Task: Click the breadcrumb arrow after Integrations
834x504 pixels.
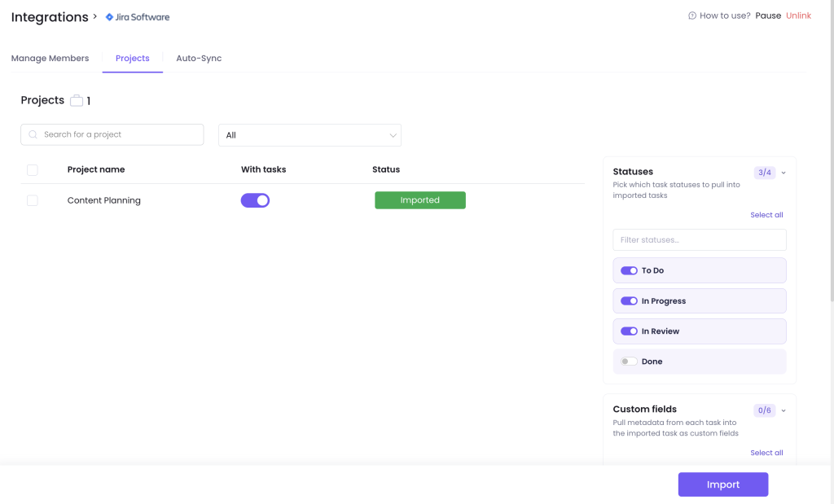Action: point(95,16)
